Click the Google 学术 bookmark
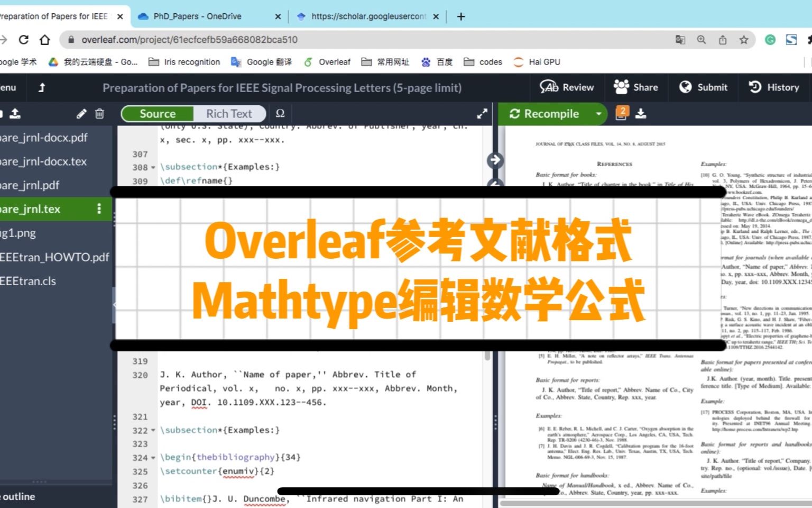This screenshot has height=508, width=812. coord(18,62)
